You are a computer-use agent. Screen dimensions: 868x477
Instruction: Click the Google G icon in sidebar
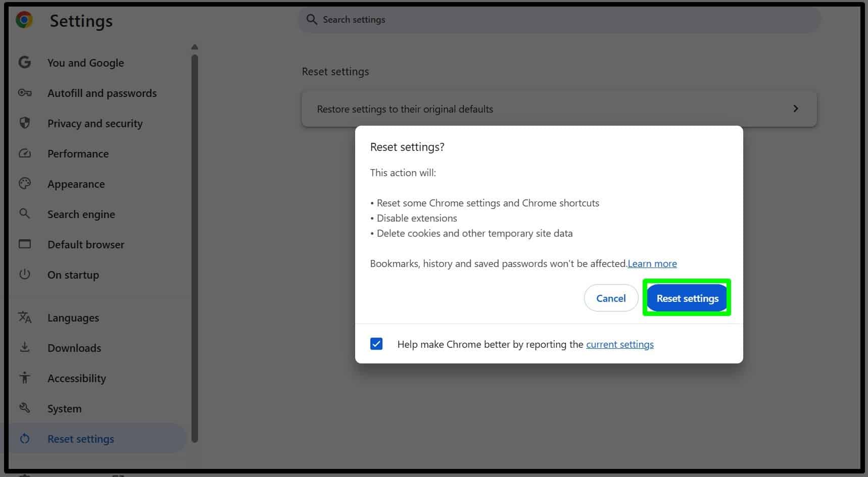(x=25, y=62)
